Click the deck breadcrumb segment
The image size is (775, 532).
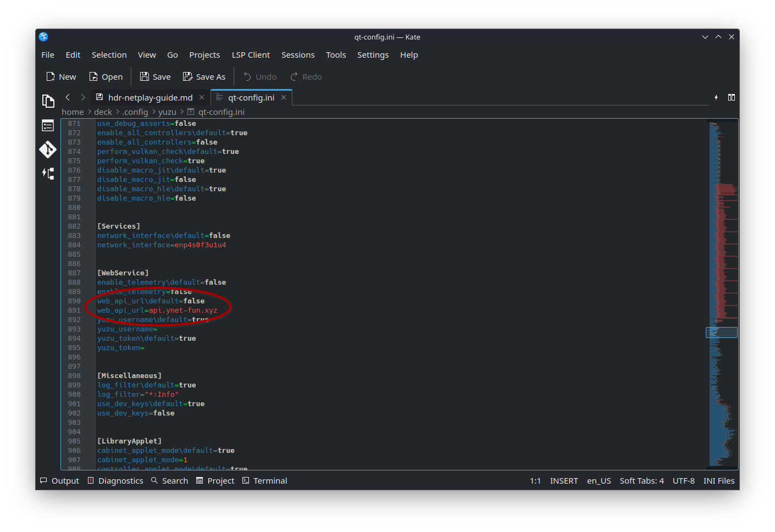point(103,112)
